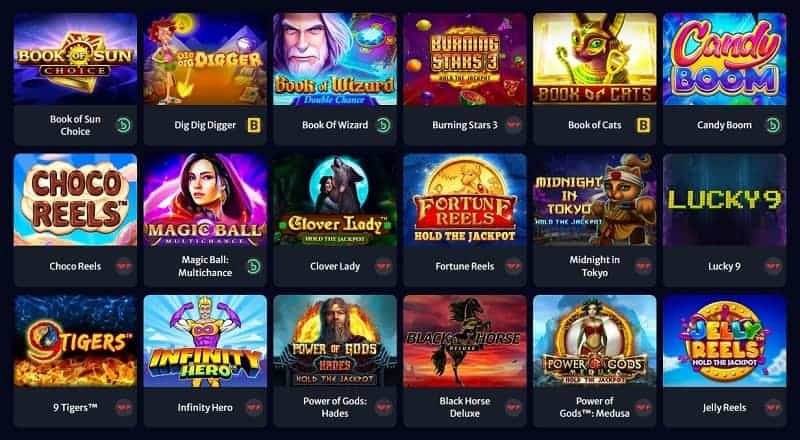800x440 pixels.
Task: Open the Choco Reels game thumbnail
Action: [x=75, y=200]
